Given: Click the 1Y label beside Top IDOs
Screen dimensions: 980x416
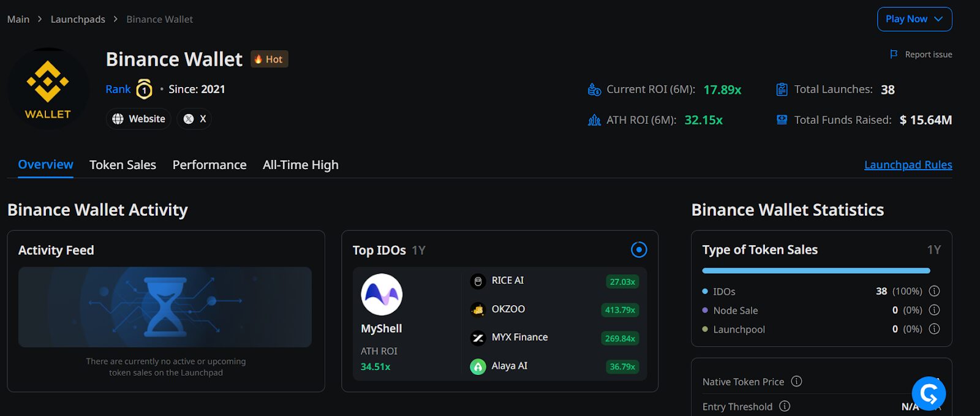Looking at the screenshot, I should [418, 250].
